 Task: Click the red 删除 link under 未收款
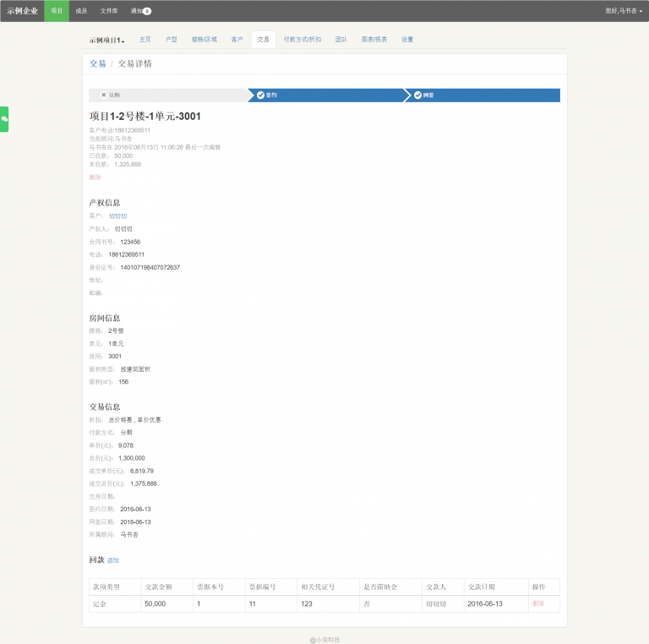pyautogui.click(x=95, y=177)
